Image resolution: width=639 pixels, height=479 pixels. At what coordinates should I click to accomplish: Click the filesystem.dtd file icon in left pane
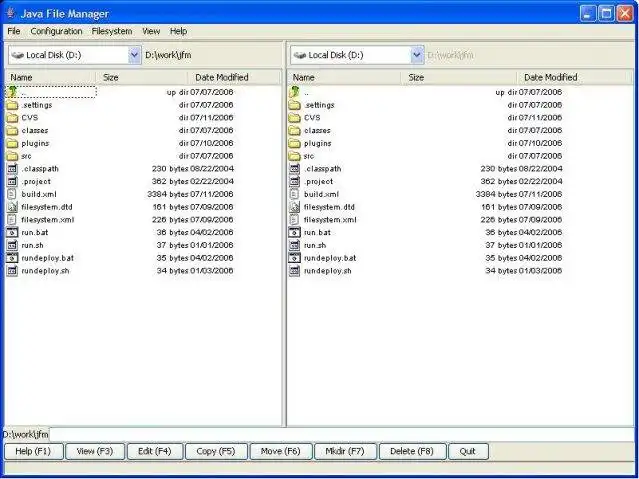[x=12, y=207]
